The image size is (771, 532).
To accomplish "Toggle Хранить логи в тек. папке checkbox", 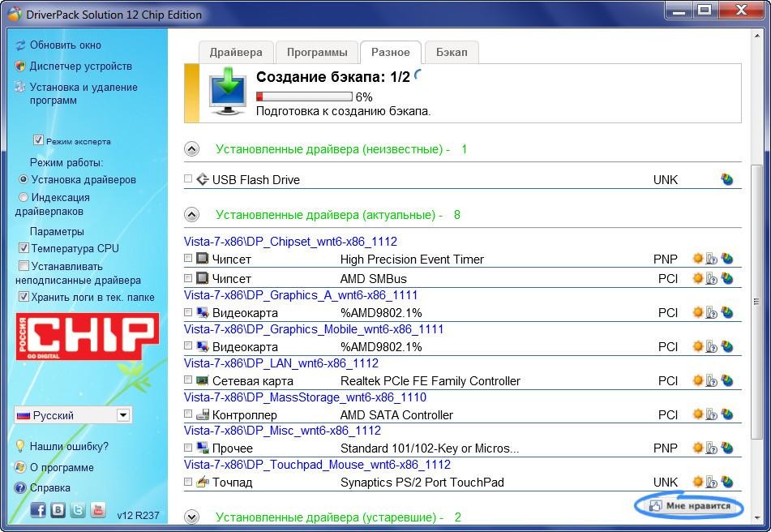I will coord(24,297).
